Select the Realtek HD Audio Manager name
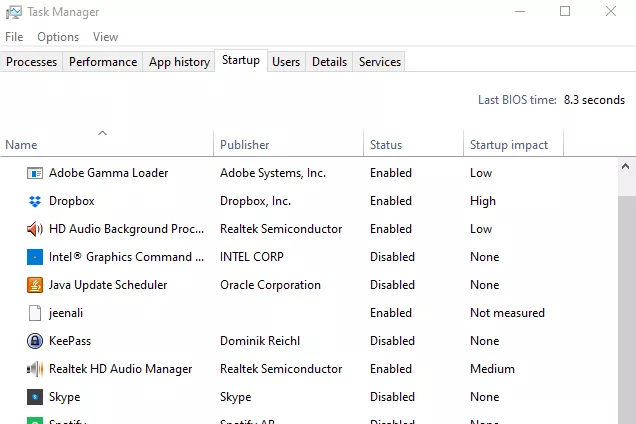Screen dimensions: 636x424 click(120, 369)
